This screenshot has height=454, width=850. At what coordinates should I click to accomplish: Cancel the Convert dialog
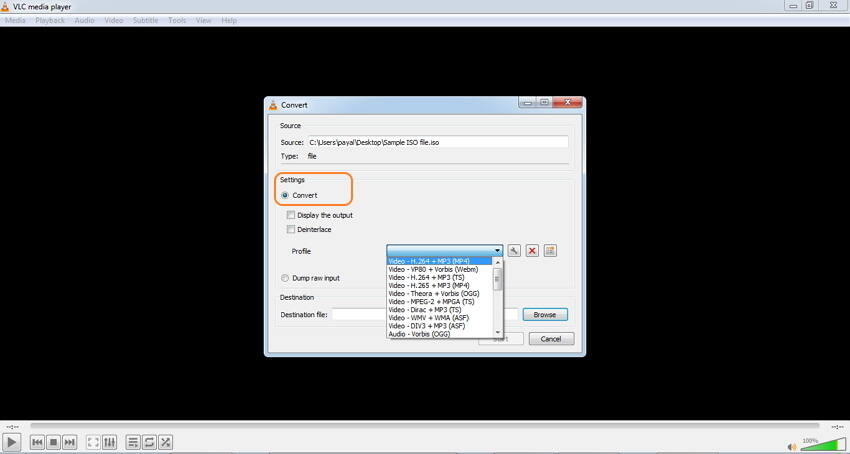click(551, 339)
